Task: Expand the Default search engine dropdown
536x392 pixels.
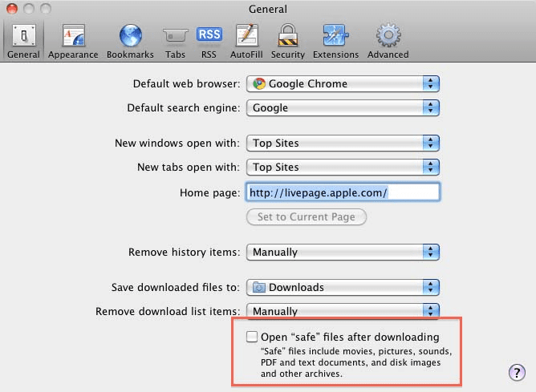Action: tap(343, 107)
